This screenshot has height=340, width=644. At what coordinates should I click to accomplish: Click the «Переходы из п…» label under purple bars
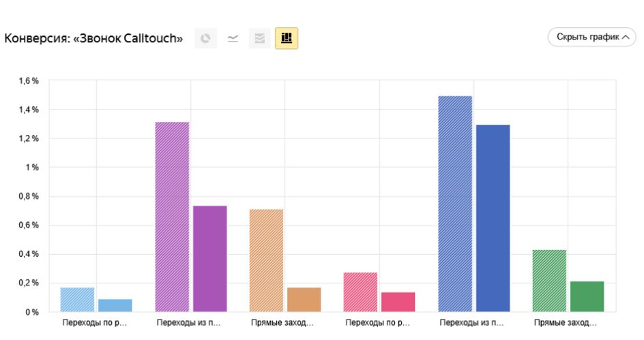[188, 322]
